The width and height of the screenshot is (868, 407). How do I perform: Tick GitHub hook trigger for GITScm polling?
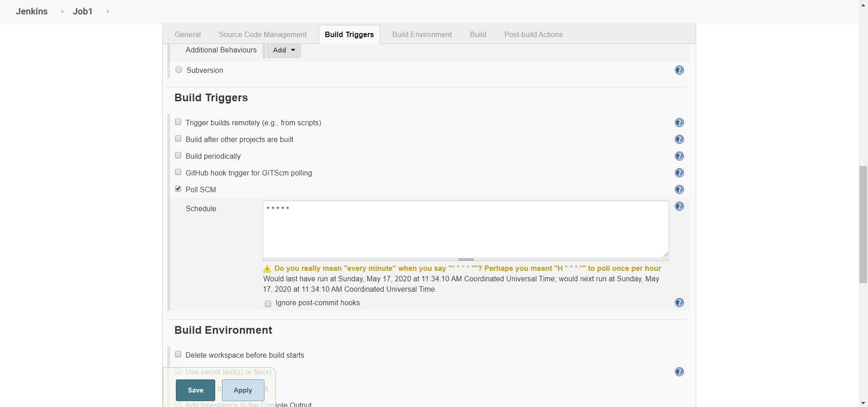coord(178,172)
